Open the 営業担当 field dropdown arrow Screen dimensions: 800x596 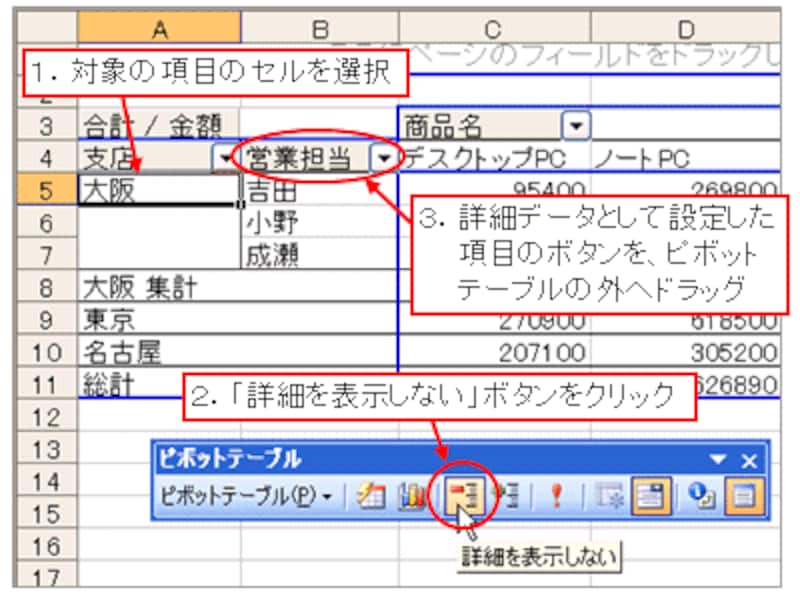pos(383,158)
